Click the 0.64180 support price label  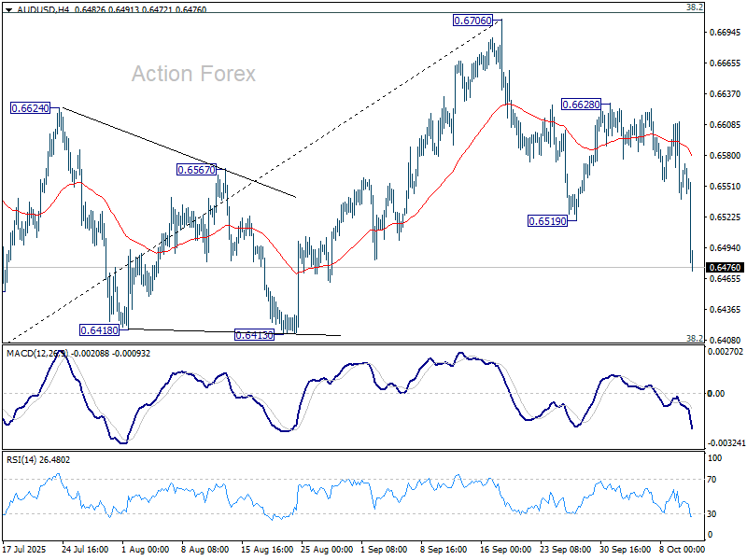(101, 330)
